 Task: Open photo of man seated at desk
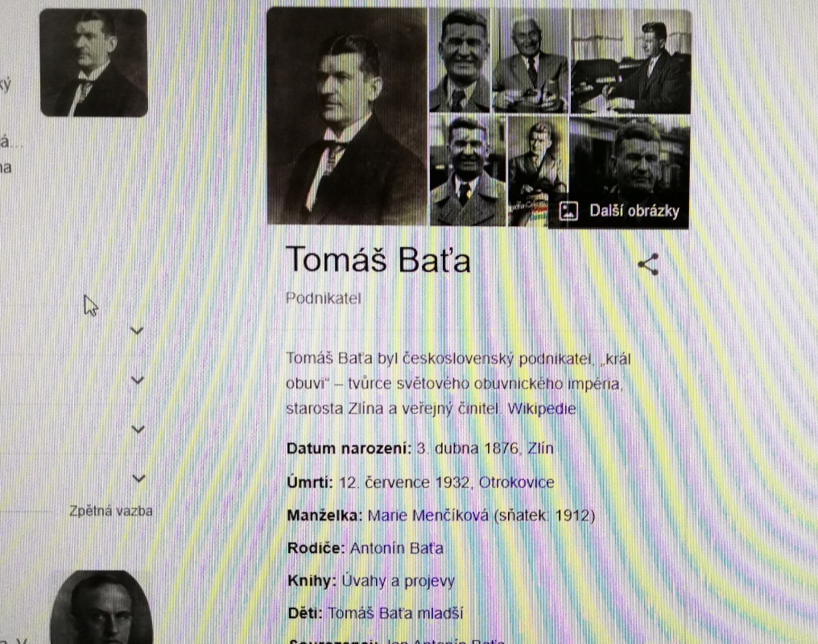click(630, 60)
